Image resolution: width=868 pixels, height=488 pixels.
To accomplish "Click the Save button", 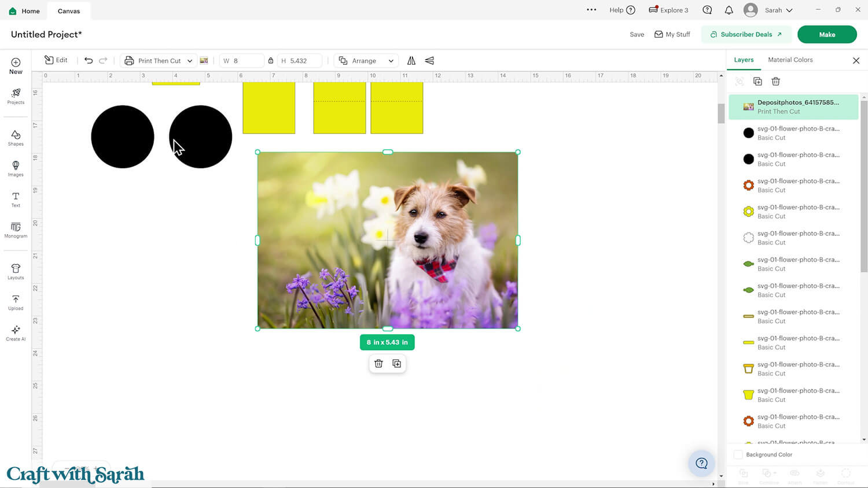I will tap(637, 35).
